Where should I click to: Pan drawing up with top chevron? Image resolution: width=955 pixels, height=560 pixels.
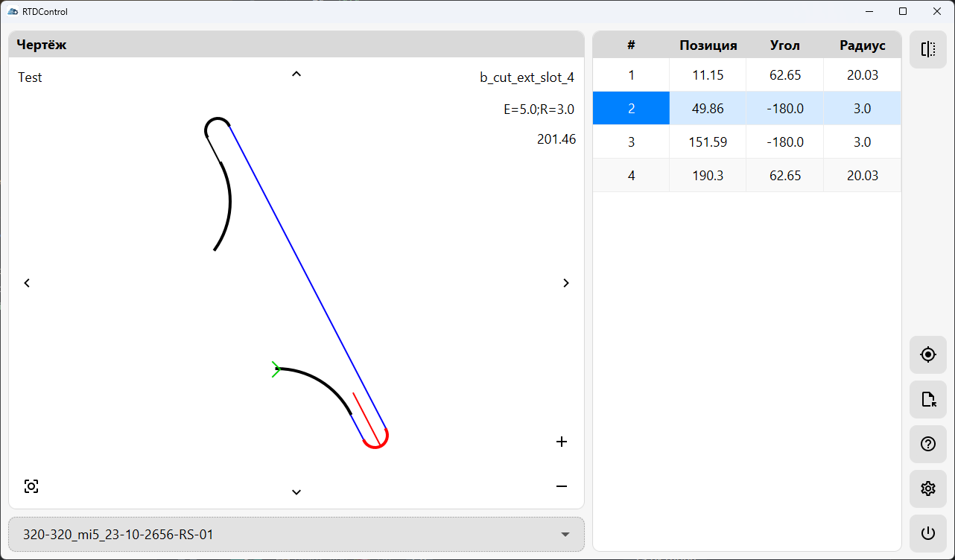tap(296, 74)
